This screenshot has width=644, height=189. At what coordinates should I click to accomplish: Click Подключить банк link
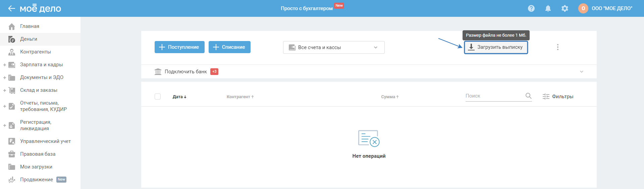186,72
